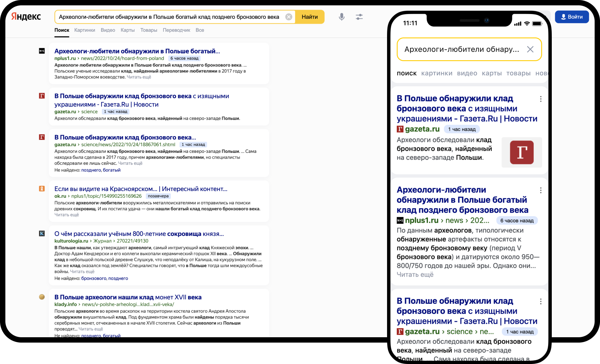Open desktop result 'с изящными украшениями - Газета.Ru'
Viewport: 600px width, 364px height.
[x=142, y=100]
